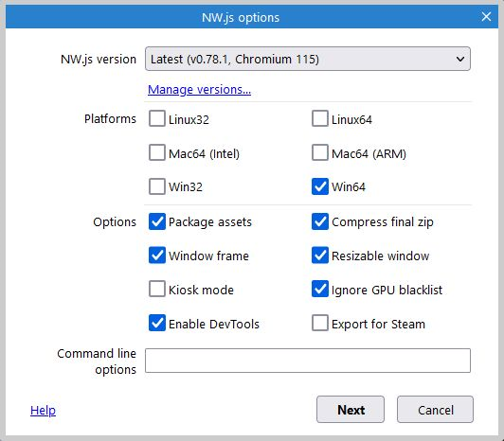504x441 pixels.
Task: Disable the Package assets option
Action: click(157, 221)
